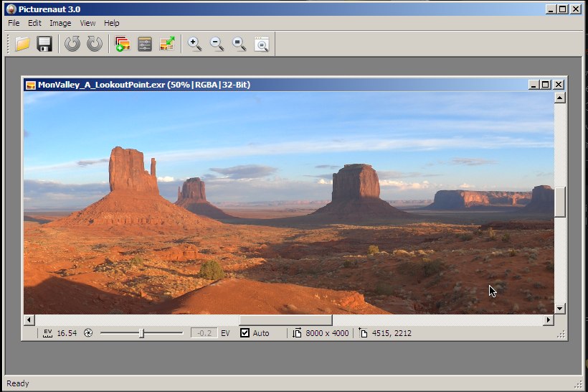Click the Open file folder icon
The image size is (588, 392).
(x=22, y=45)
